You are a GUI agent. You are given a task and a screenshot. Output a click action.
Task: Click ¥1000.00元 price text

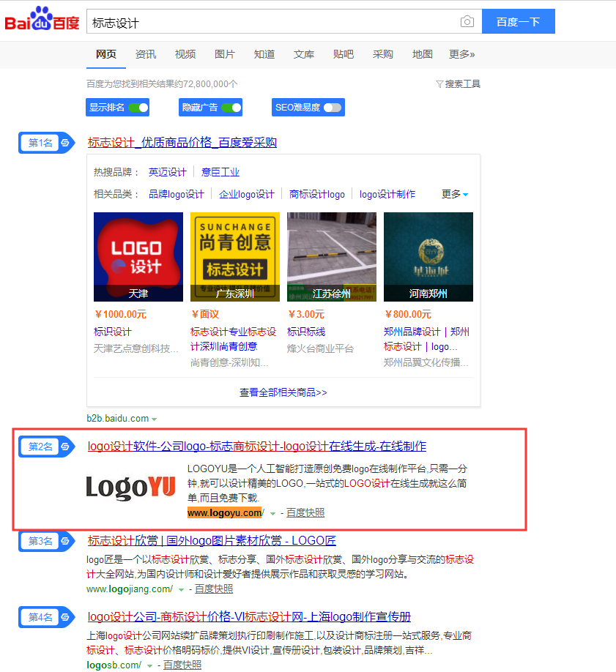(x=121, y=315)
